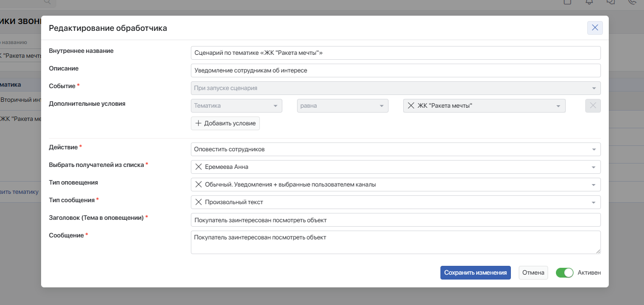Close the handler editing dialog

tap(595, 28)
